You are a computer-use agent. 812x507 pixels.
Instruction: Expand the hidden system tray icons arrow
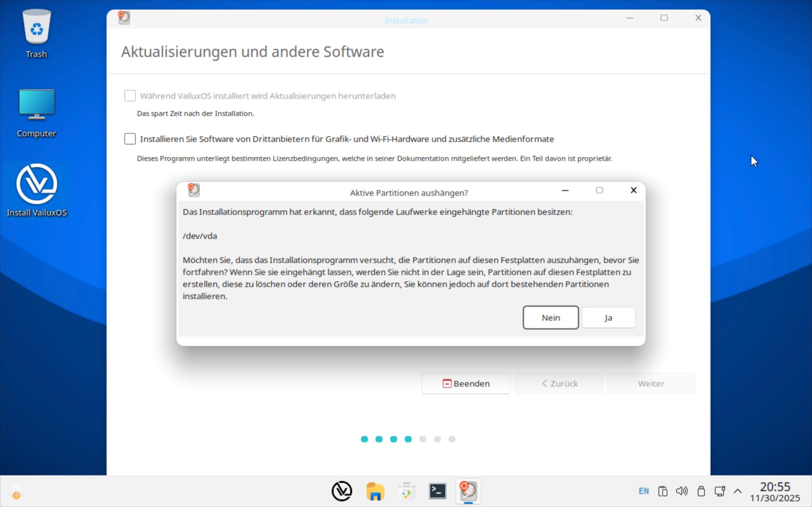[737, 491]
